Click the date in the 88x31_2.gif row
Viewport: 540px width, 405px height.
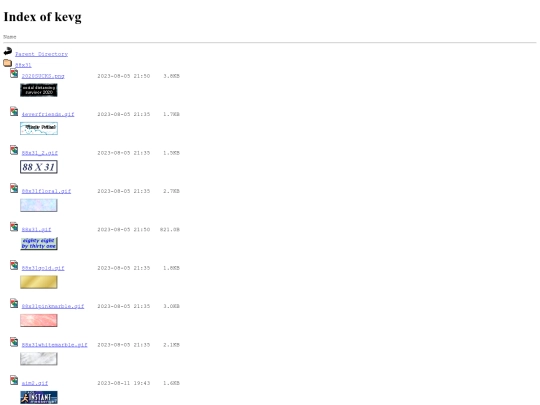pyautogui.click(x=124, y=153)
